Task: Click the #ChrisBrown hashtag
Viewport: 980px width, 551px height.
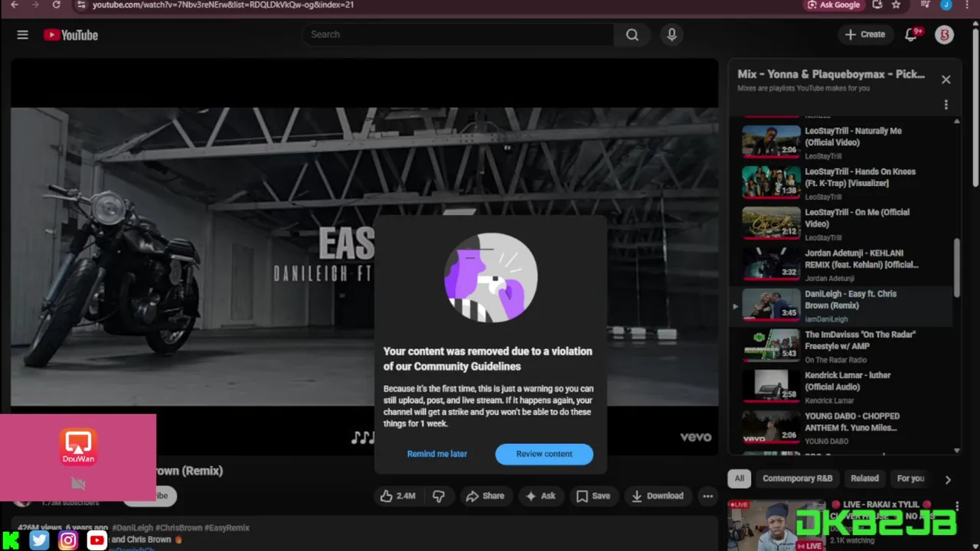Action: pyautogui.click(x=180, y=528)
